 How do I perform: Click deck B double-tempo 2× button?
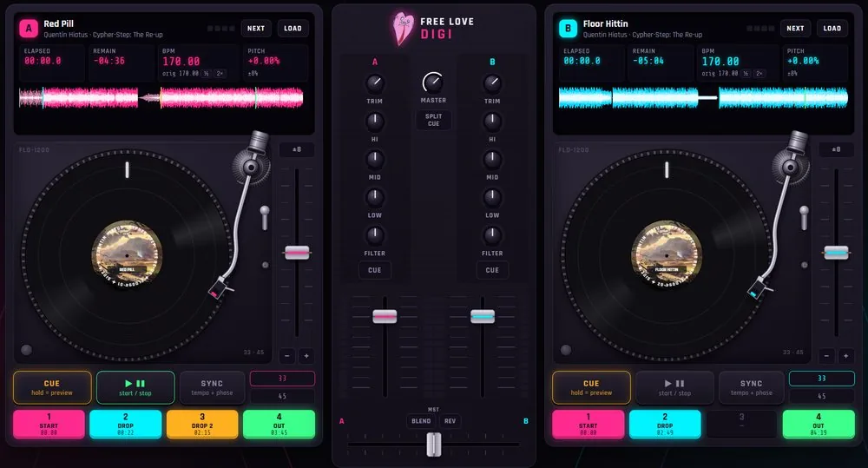click(759, 73)
